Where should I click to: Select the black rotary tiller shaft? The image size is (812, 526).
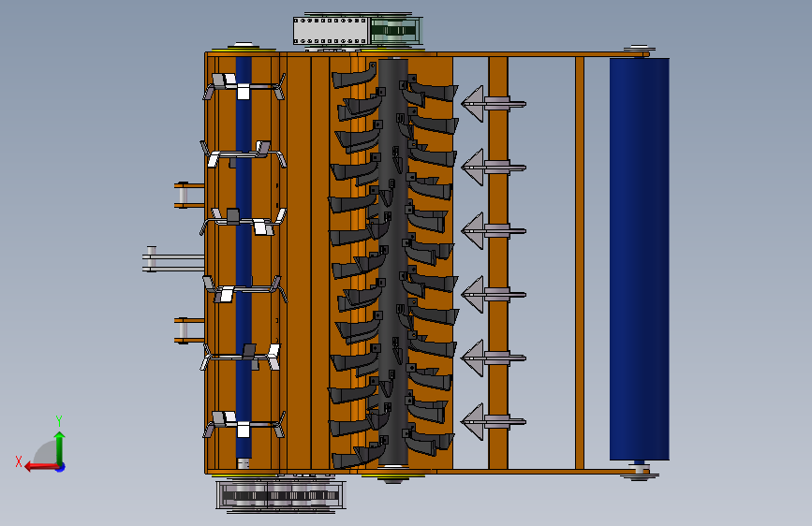click(393, 262)
